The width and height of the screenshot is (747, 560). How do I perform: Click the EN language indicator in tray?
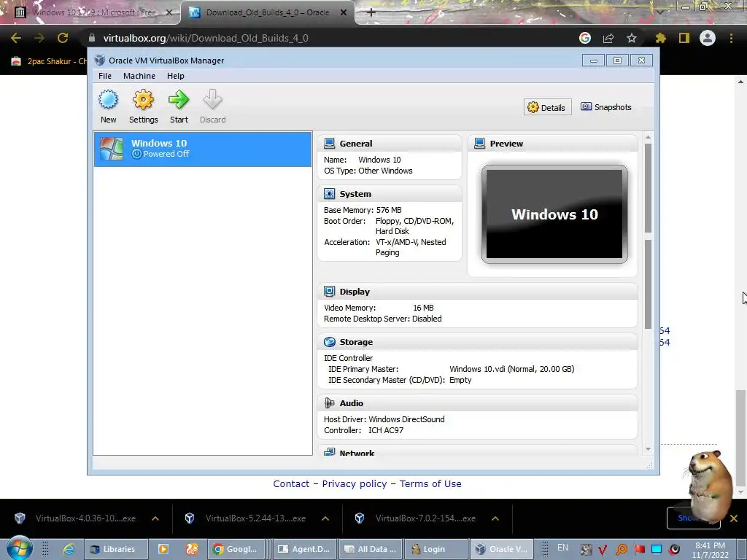point(562,548)
